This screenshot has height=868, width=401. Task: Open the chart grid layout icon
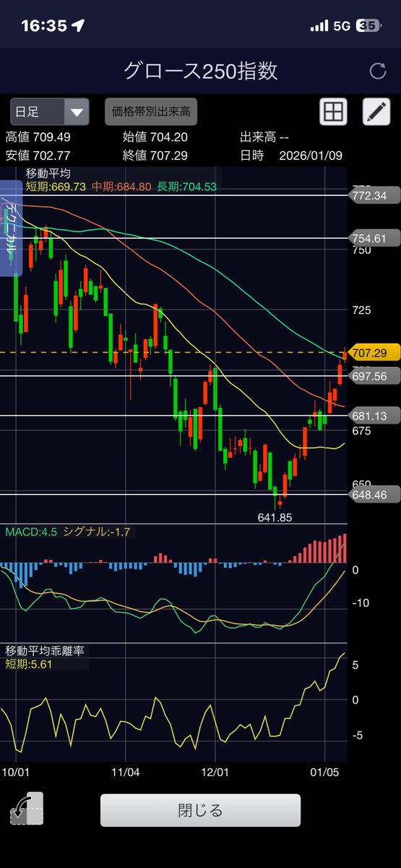333,112
